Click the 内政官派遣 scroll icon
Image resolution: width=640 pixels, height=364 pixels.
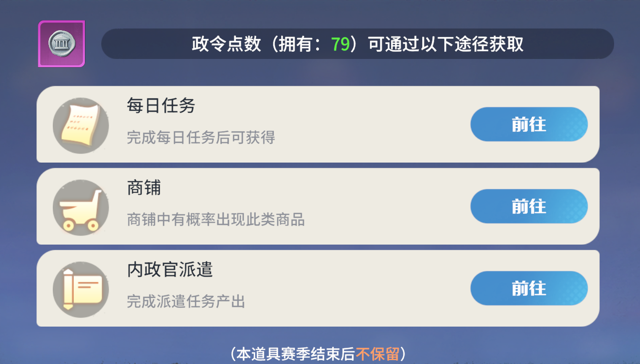coord(81,290)
